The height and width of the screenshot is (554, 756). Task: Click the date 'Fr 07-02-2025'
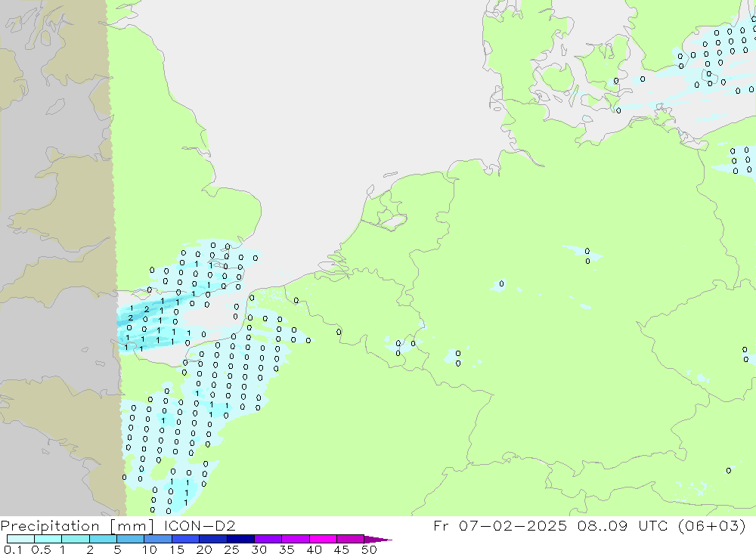click(x=500, y=525)
